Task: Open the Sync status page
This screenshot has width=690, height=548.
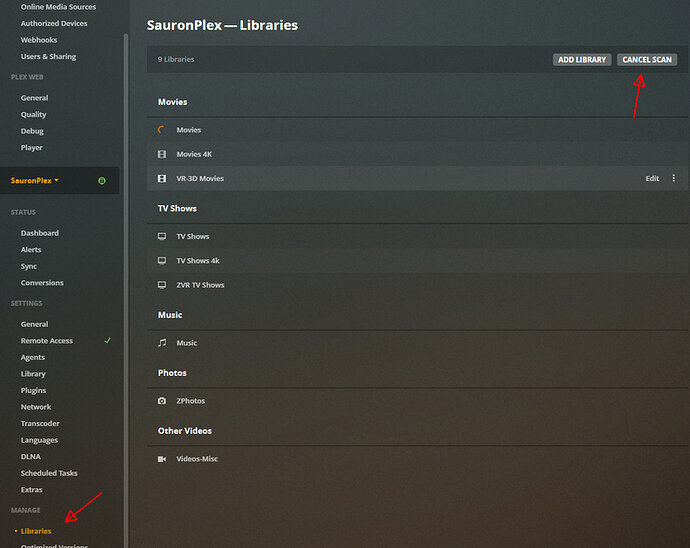Action: click(x=29, y=266)
